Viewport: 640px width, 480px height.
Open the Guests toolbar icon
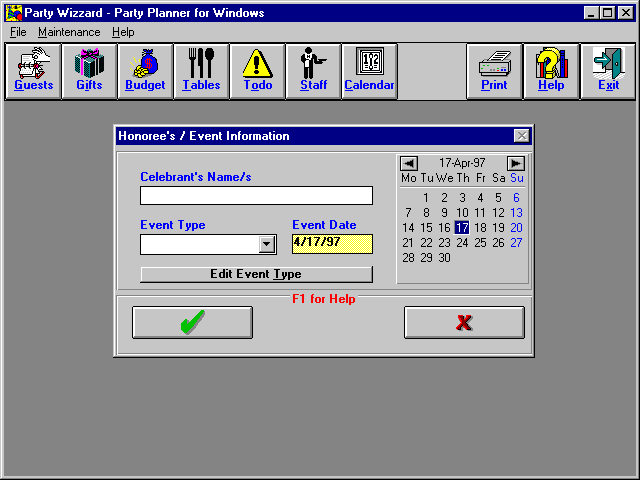(34, 71)
